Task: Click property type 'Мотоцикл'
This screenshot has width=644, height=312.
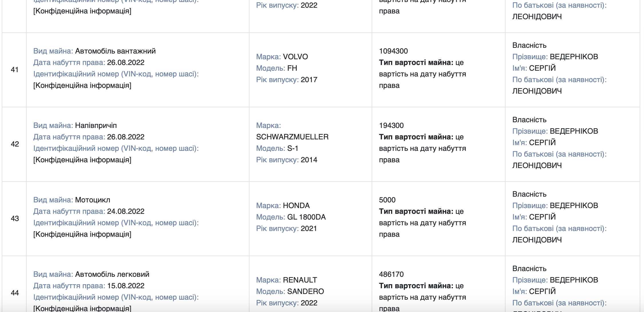Action: pyautogui.click(x=92, y=200)
